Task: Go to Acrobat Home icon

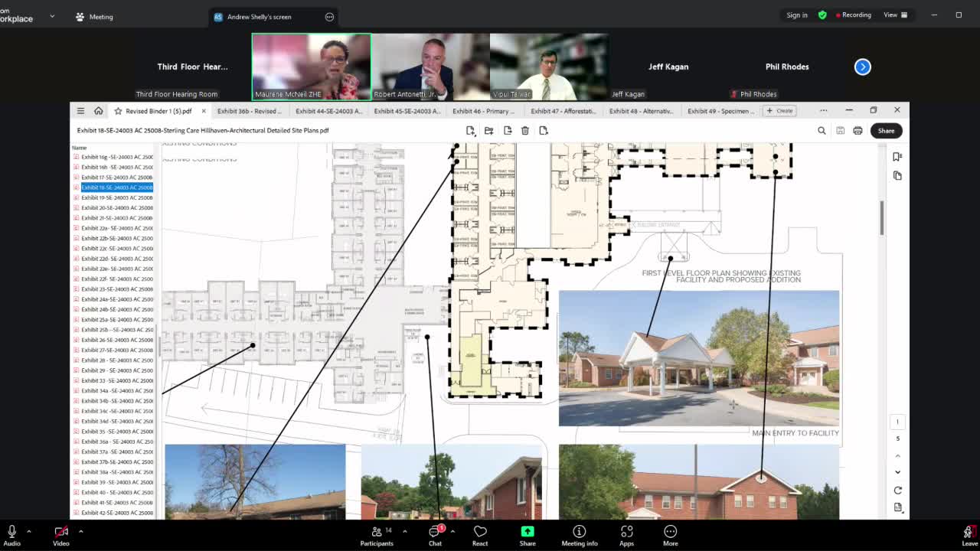Action: pos(98,111)
